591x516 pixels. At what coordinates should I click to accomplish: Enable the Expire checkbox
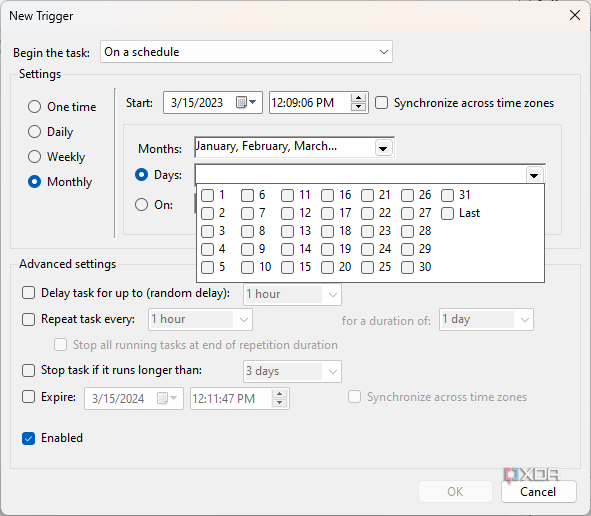(x=28, y=397)
